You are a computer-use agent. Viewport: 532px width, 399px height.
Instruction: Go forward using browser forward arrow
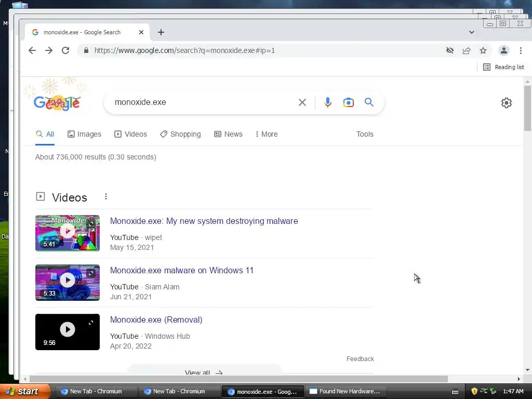pyautogui.click(x=49, y=50)
